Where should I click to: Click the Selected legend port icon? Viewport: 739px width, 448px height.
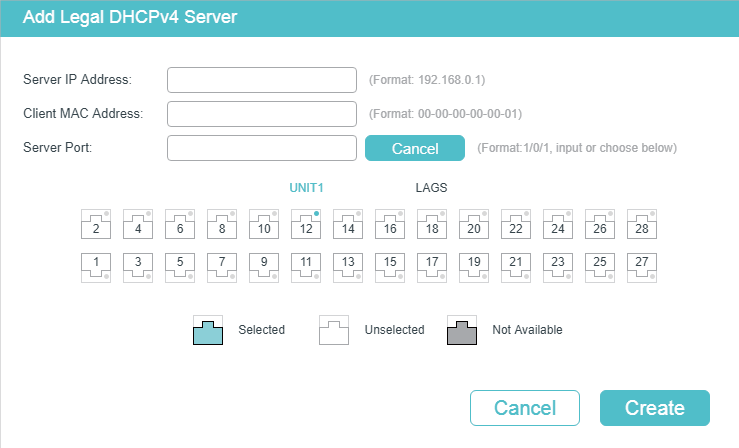pyautogui.click(x=208, y=330)
